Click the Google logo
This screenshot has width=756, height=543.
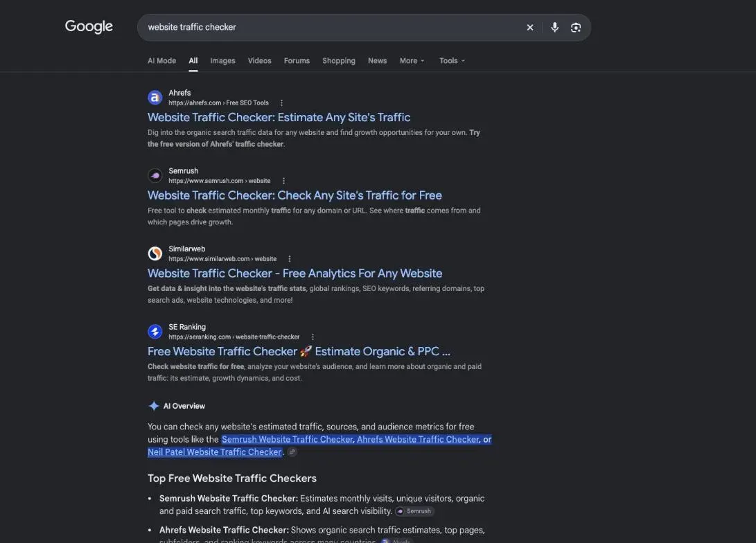click(89, 26)
